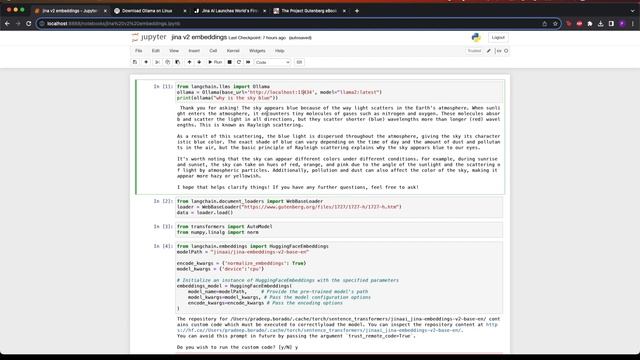Save the notebook with the save icon
The height and width of the screenshot is (360, 640).
point(135,62)
